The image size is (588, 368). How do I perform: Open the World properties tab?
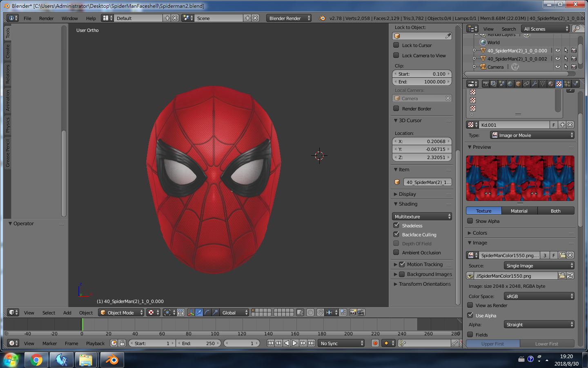[510, 84]
